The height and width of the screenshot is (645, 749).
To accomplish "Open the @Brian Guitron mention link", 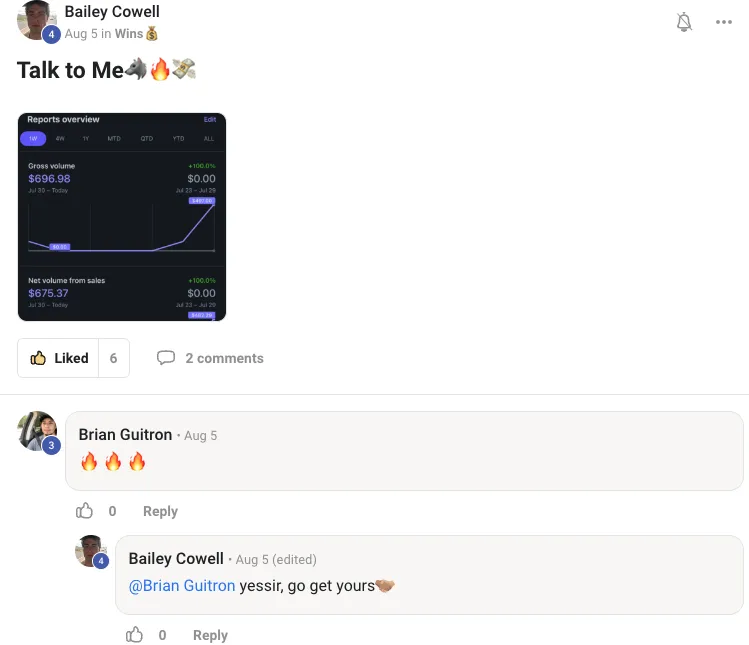I will click(182, 585).
